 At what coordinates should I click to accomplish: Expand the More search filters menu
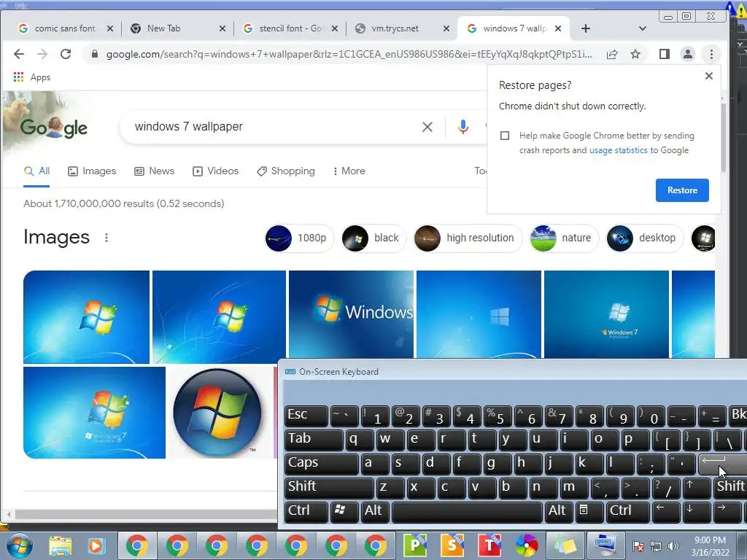pyautogui.click(x=349, y=171)
